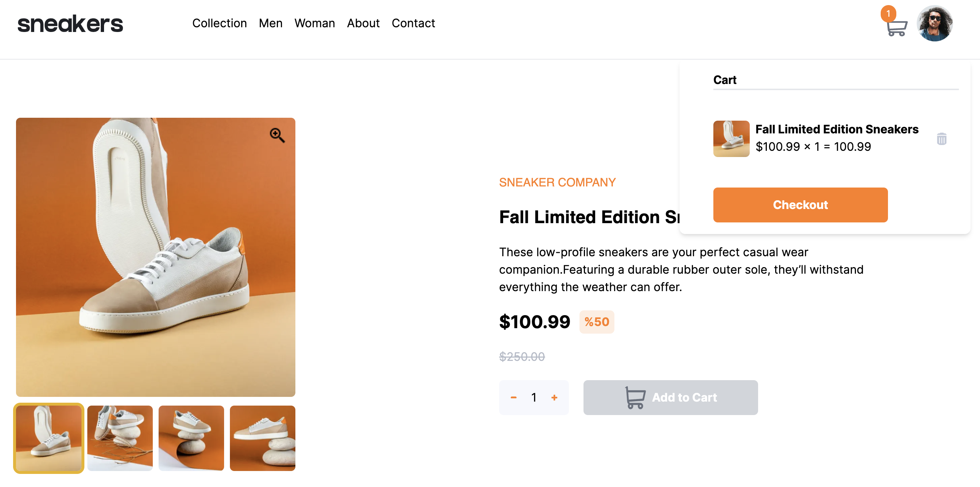The height and width of the screenshot is (487, 980).
Task: Click the sneakers brand logo
Action: point(70,24)
